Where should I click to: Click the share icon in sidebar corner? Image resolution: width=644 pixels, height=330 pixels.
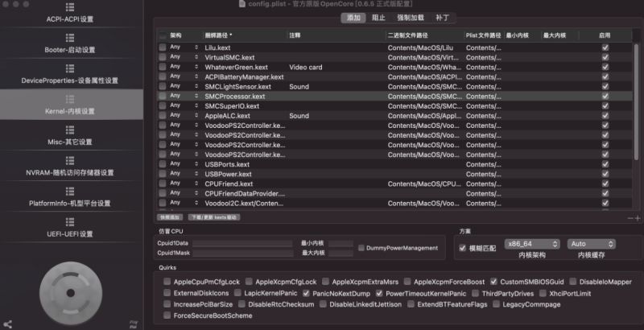click(8, 324)
